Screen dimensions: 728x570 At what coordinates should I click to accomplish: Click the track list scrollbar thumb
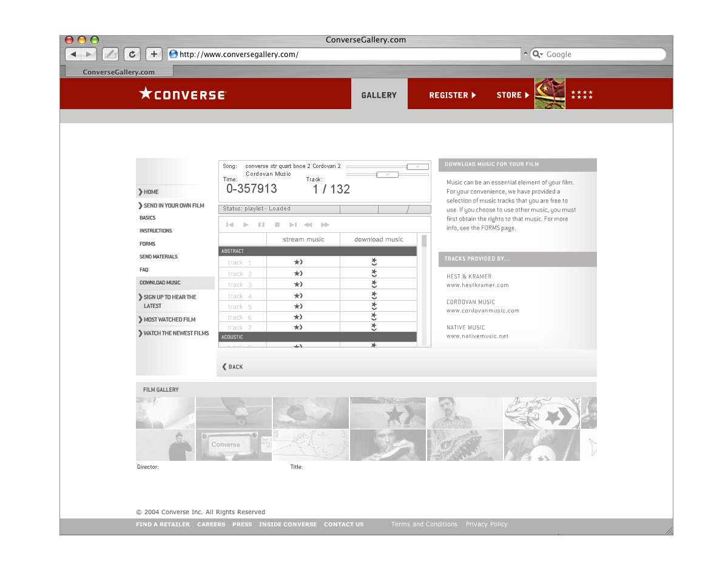point(424,241)
